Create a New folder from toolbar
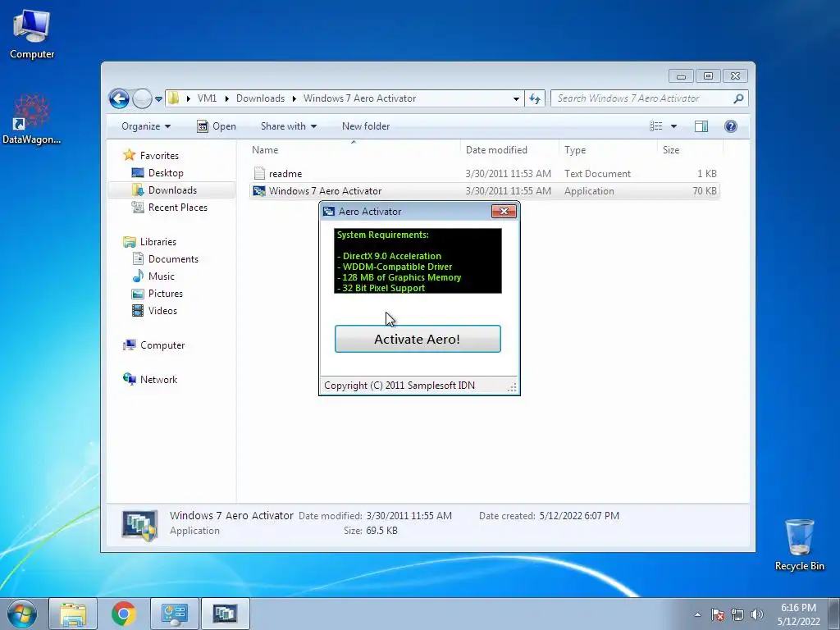 (x=366, y=126)
